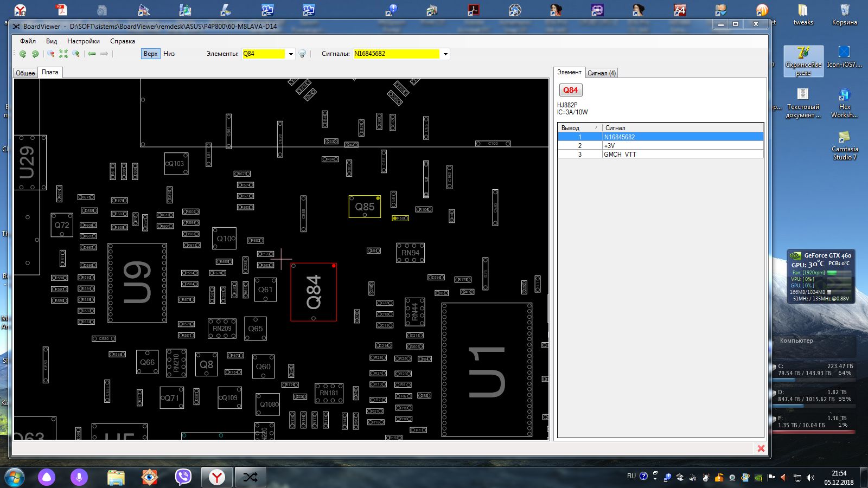Open the Сигналы dropdown arrow

445,54
